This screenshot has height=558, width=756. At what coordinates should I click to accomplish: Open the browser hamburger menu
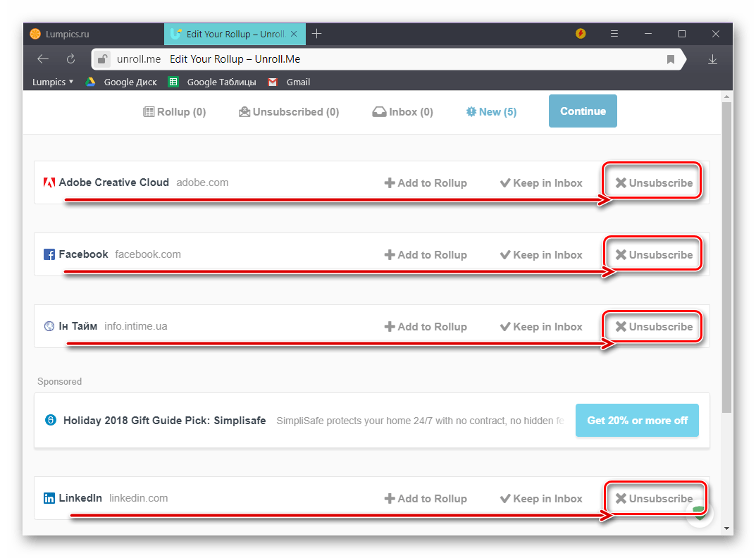pyautogui.click(x=614, y=34)
